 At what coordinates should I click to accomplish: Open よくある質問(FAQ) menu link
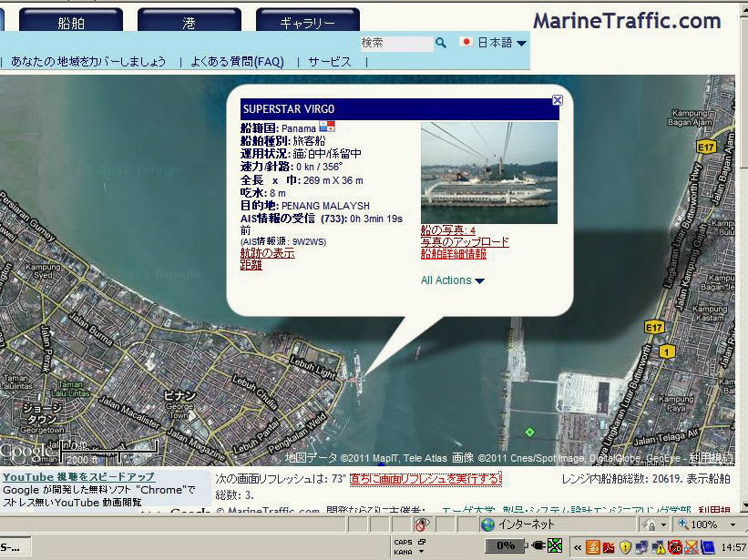tap(237, 62)
